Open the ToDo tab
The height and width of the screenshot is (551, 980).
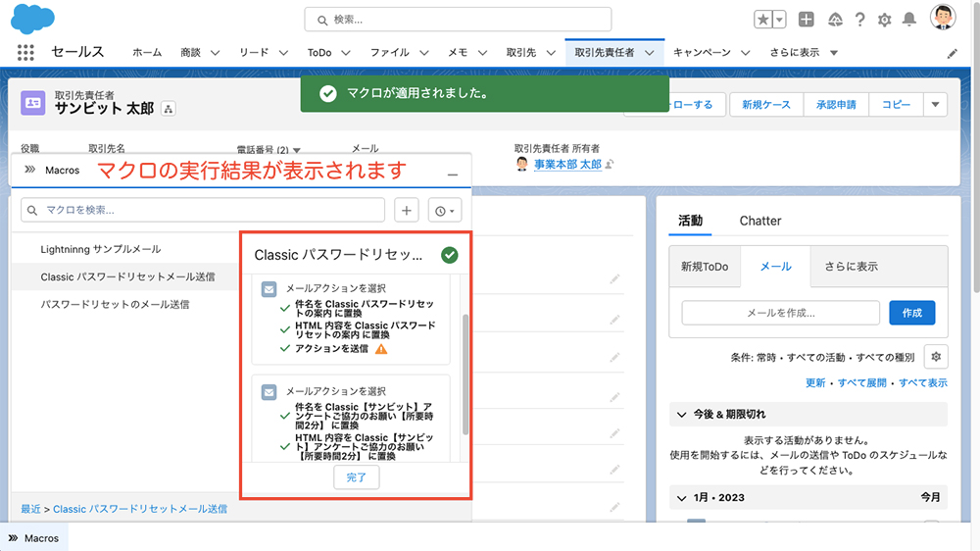click(319, 53)
